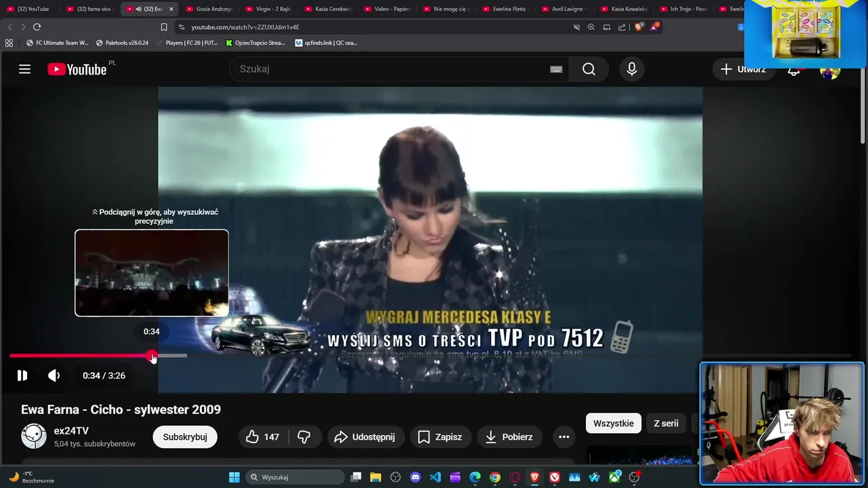Open Brave Rewards triangle icon

click(654, 27)
